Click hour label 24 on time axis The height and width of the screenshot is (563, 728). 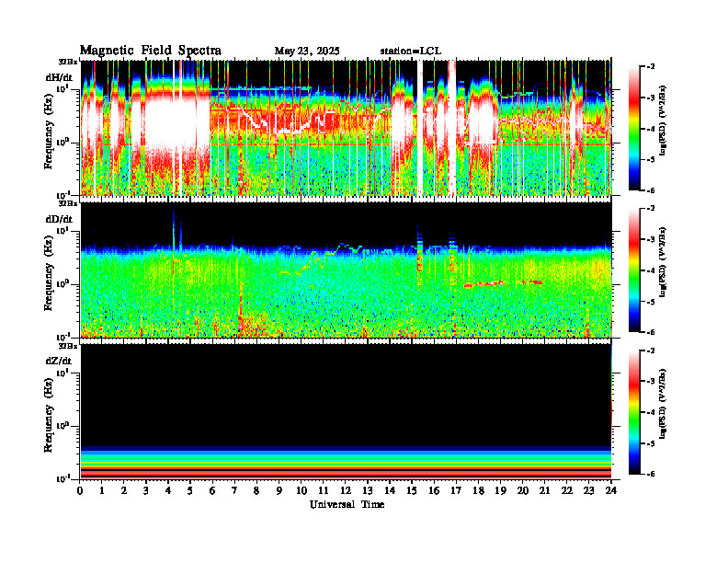coord(611,491)
